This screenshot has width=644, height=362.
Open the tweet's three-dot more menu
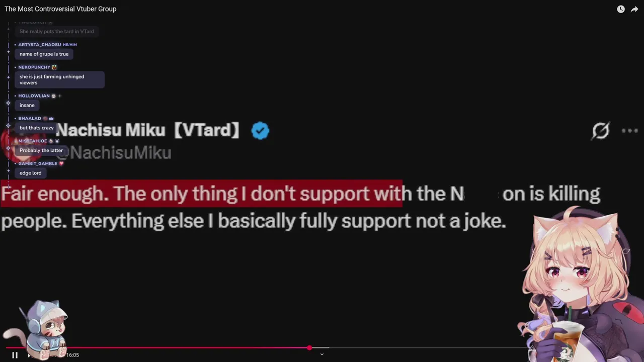(x=629, y=131)
